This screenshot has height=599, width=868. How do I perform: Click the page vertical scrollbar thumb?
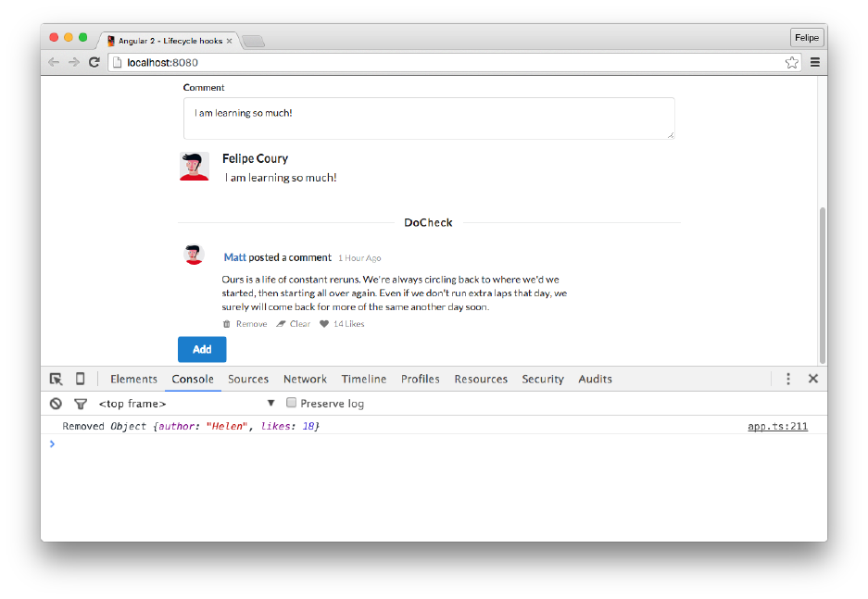823,285
